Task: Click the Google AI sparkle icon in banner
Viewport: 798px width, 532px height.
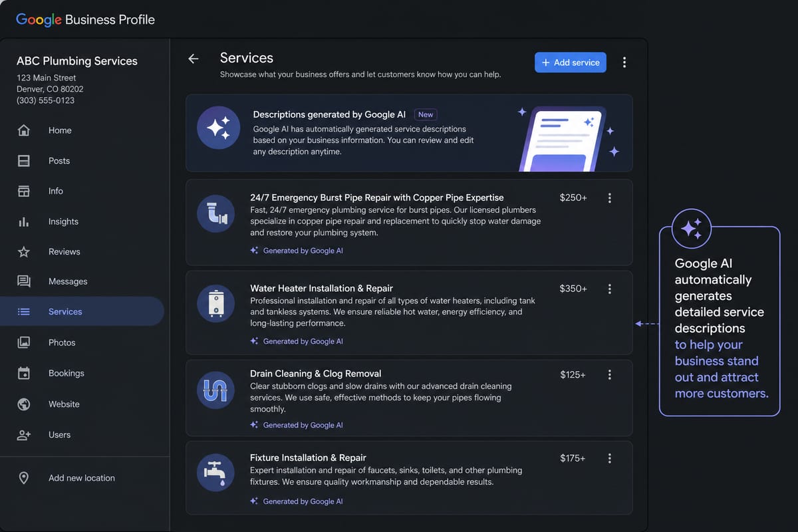Action: pyautogui.click(x=218, y=128)
